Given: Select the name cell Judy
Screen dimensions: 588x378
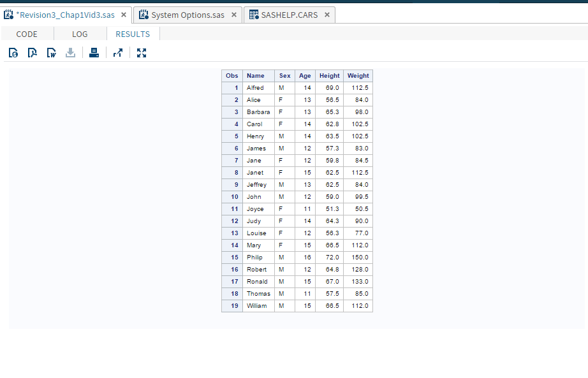Looking at the screenshot, I should click(259, 221).
